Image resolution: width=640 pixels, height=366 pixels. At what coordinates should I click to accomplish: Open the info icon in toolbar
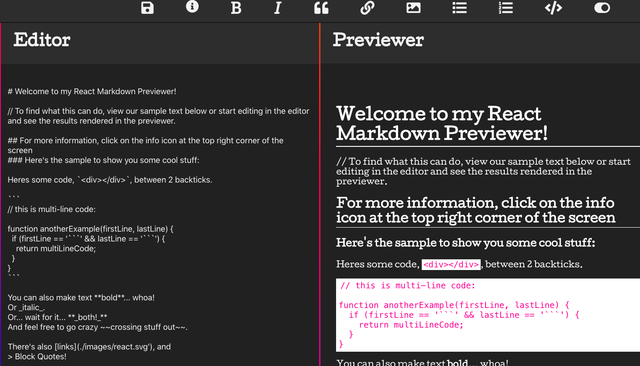click(192, 7)
